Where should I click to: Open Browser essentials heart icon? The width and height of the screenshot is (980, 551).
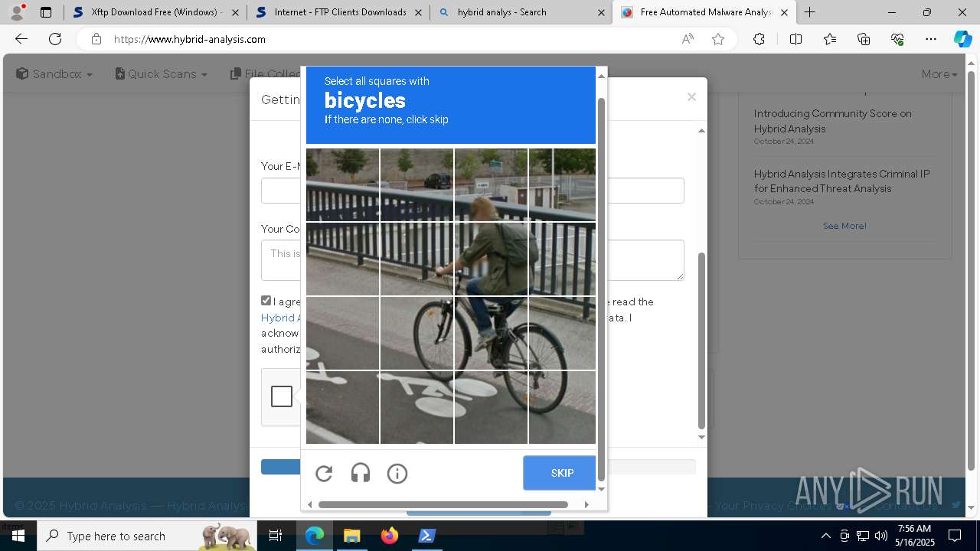pyautogui.click(x=897, y=39)
